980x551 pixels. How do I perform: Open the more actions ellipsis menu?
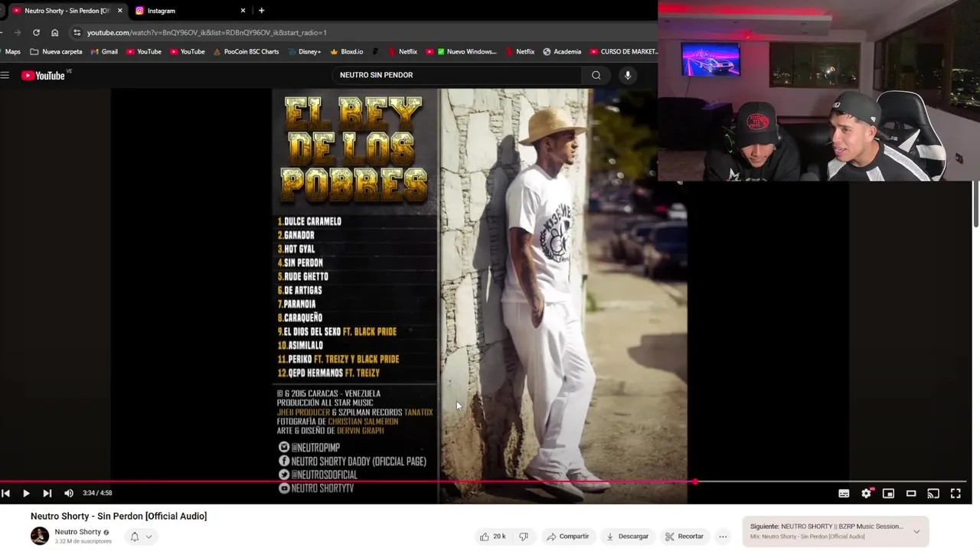723,536
